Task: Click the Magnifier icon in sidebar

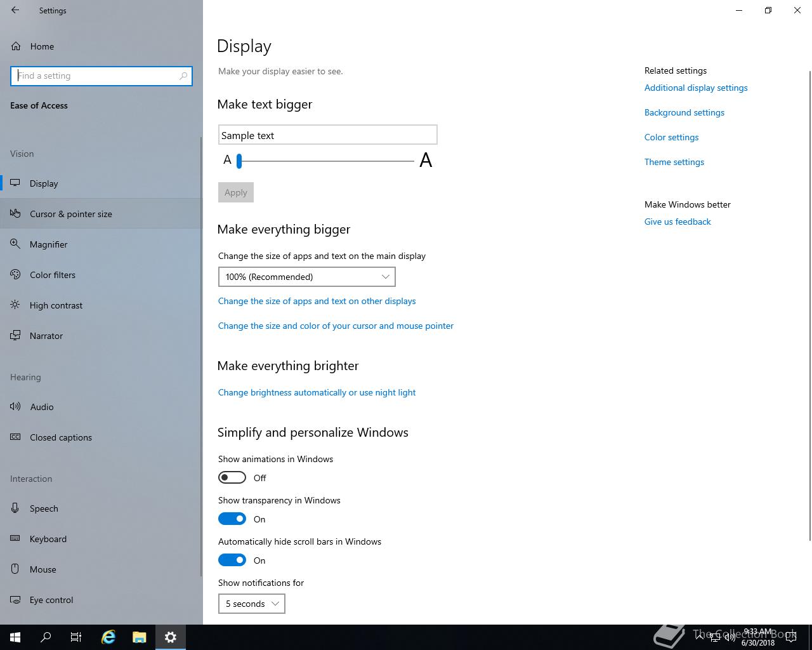Action: (x=15, y=244)
